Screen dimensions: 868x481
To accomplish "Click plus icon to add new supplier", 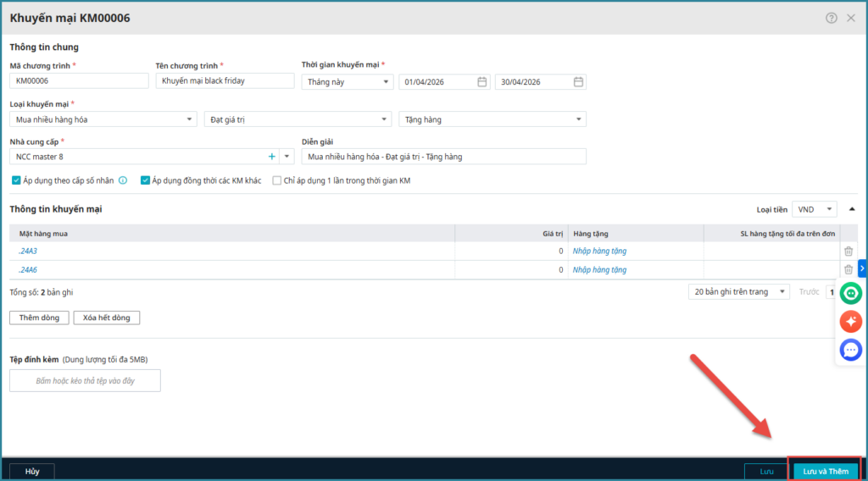I will tap(272, 157).
